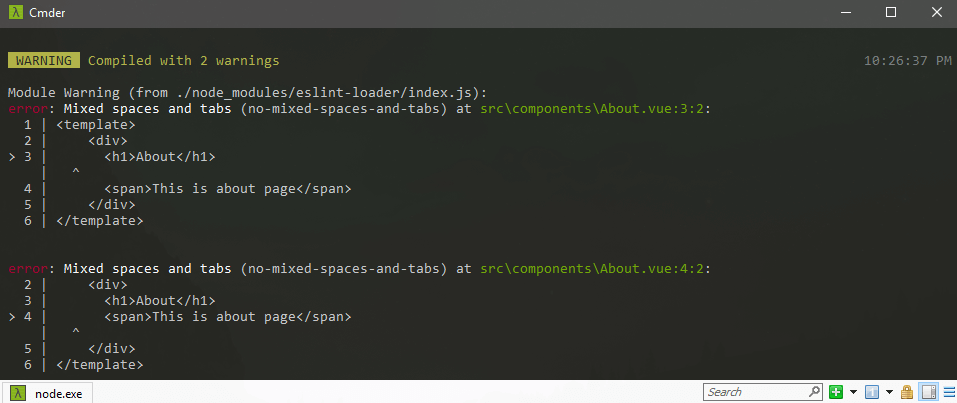Toggle the alternative scroll mode icon

coord(929,391)
